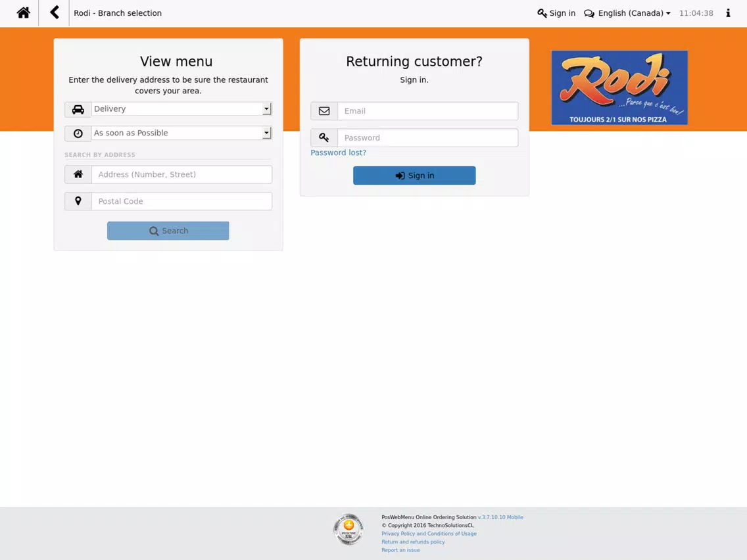Viewport: 747px width, 560px height.
Task: Click the Search button
Action: [x=168, y=231]
